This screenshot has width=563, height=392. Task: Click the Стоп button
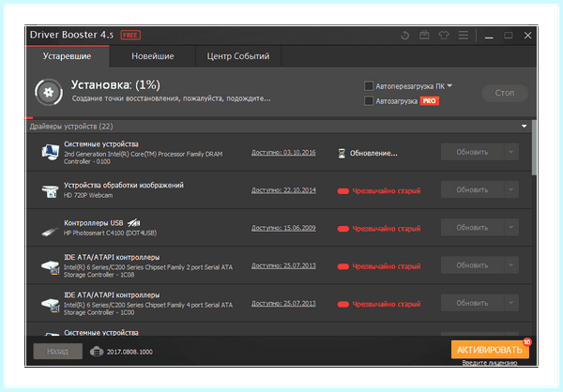[x=505, y=93]
